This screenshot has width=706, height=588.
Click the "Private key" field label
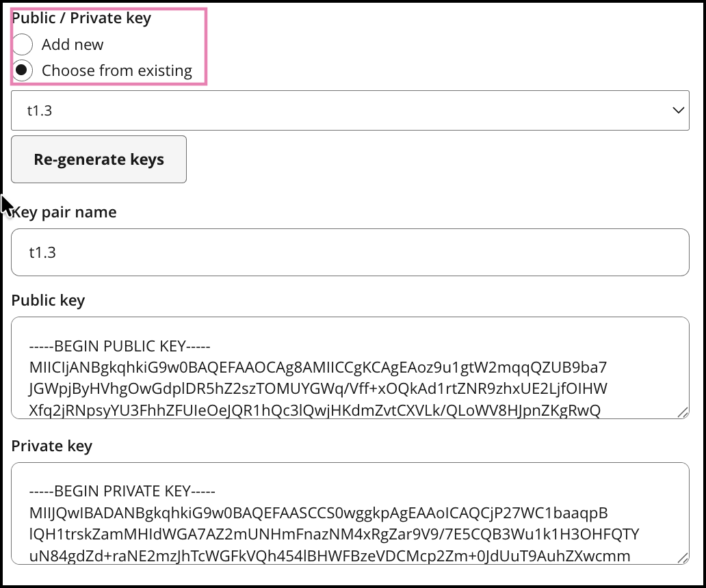click(51, 446)
